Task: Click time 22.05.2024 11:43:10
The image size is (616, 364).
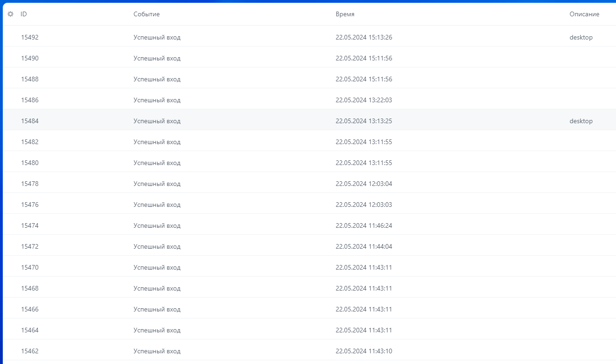Action: pos(364,351)
